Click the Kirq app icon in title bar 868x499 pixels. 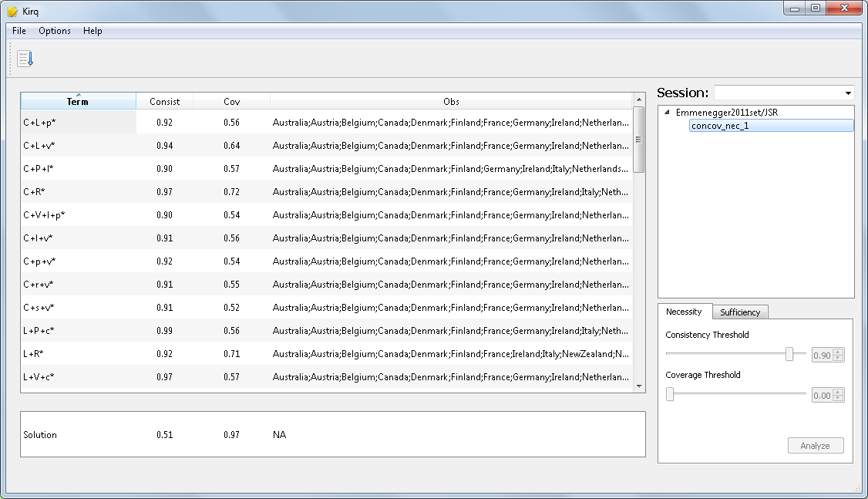pos(12,12)
